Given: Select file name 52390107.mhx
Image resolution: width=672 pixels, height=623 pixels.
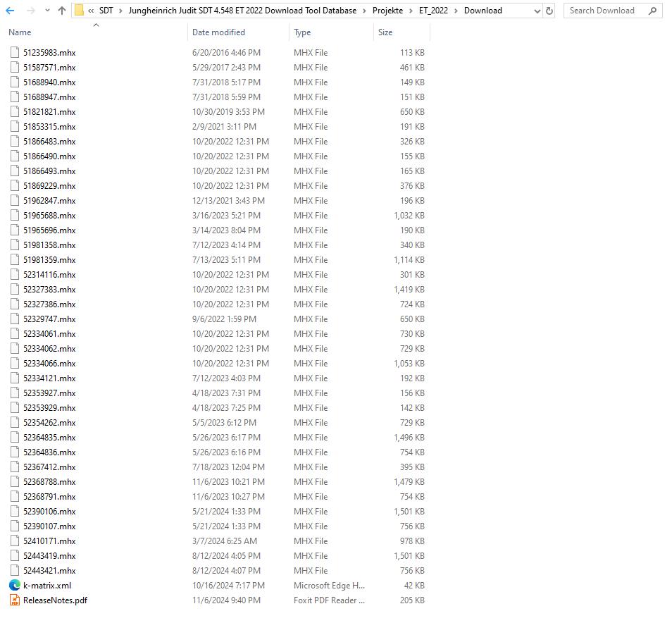Looking at the screenshot, I should coord(49,526).
